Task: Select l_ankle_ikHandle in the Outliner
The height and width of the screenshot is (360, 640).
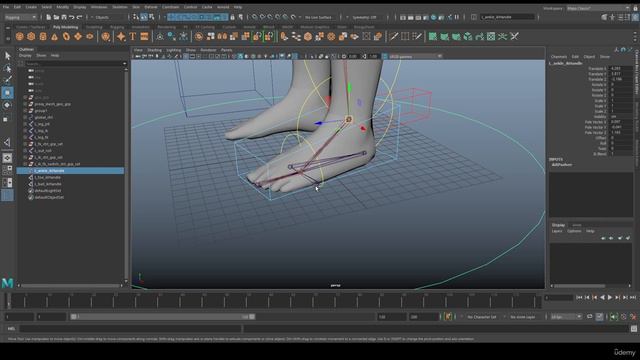Action: 70,171
